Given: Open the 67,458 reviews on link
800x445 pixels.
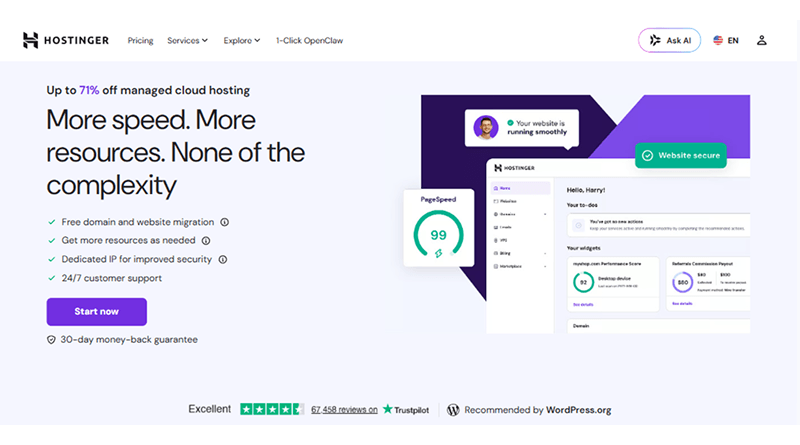Looking at the screenshot, I should 344,410.
